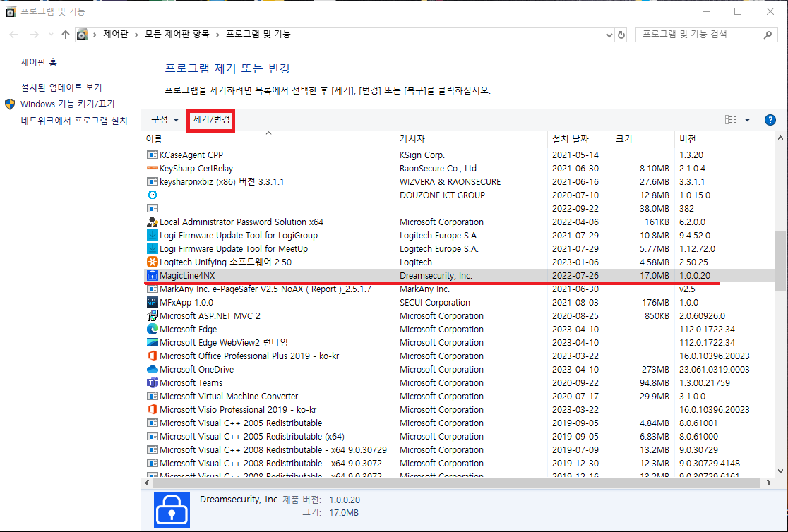Click the 3.1.0.0 version cell
Viewport: 788px width, 532px height.
click(692, 396)
